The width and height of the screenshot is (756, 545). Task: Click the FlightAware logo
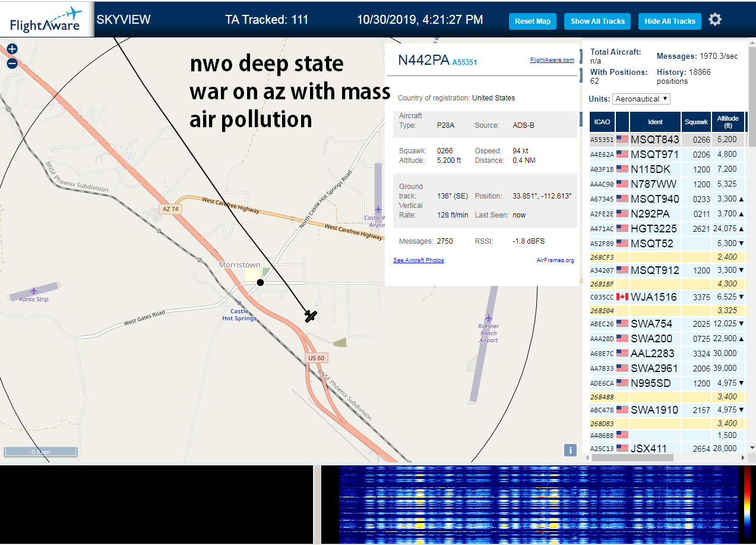click(x=46, y=20)
